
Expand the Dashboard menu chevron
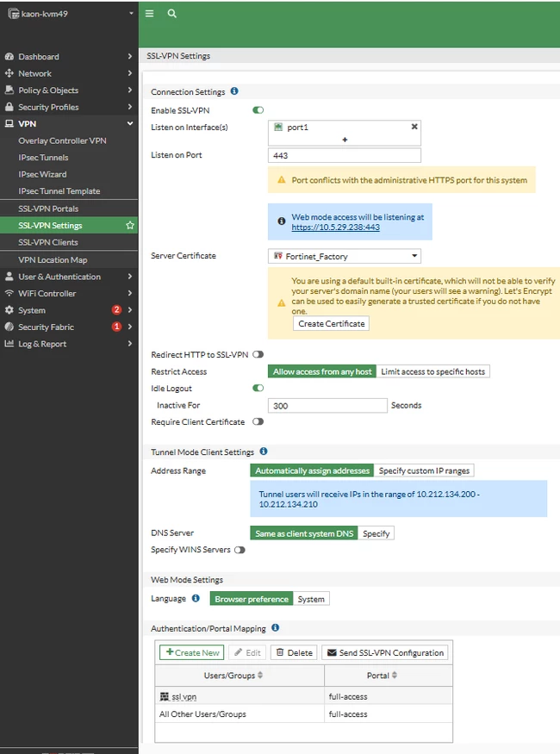(130, 56)
